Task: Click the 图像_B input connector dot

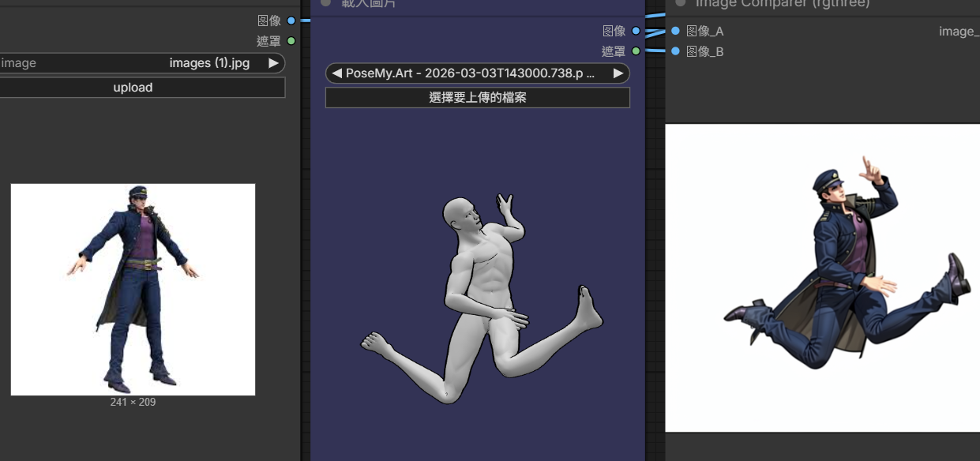Action: pos(675,51)
